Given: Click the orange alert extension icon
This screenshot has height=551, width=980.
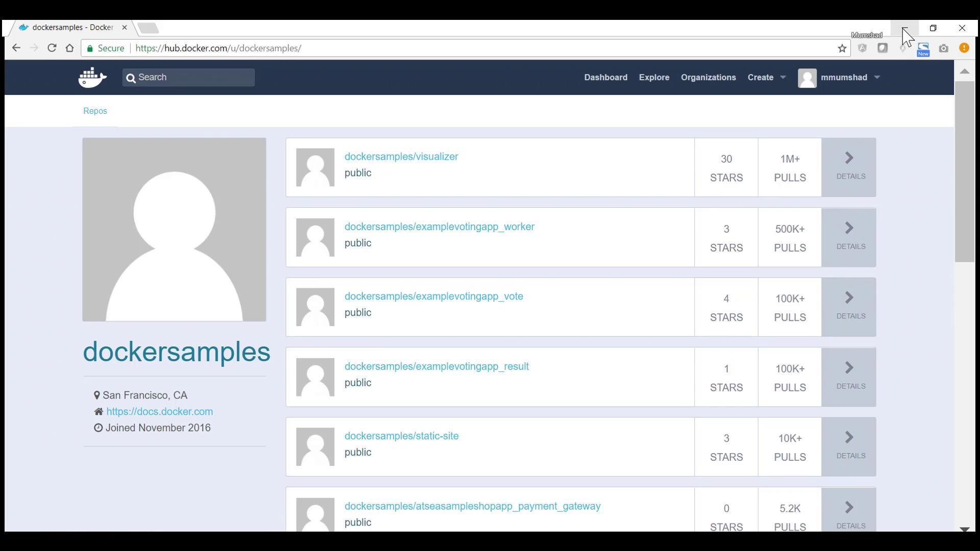Looking at the screenshot, I should [964, 48].
